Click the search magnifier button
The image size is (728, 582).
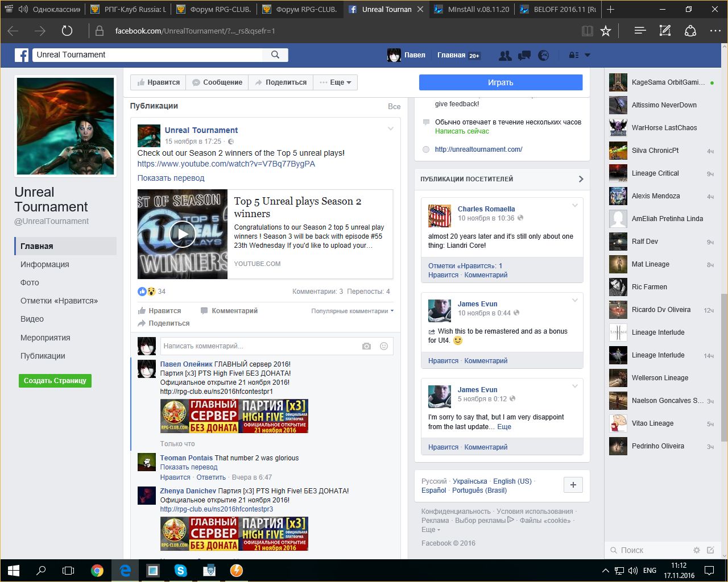point(275,55)
